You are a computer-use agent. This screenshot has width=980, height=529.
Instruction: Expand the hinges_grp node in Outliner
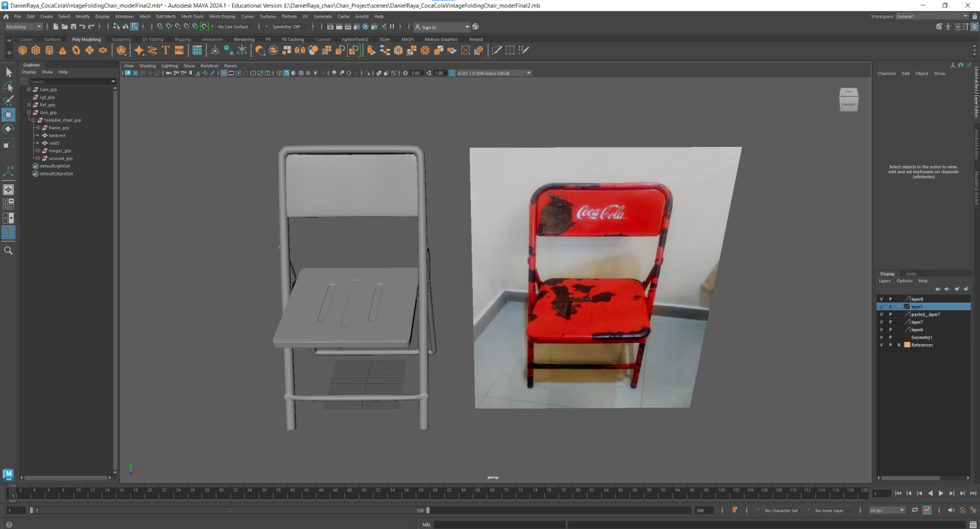pos(37,151)
